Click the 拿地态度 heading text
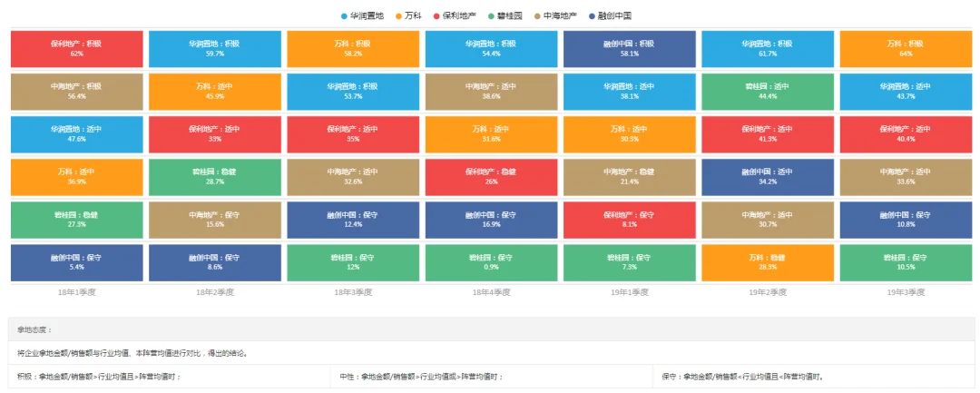This screenshot has height=393, width=980. [35, 329]
